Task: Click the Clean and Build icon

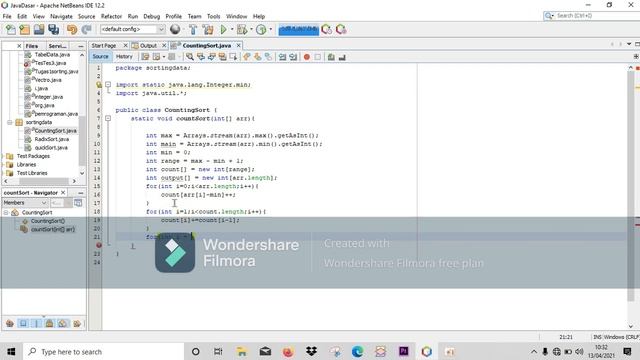Action: pyautogui.click(x=208, y=29)
